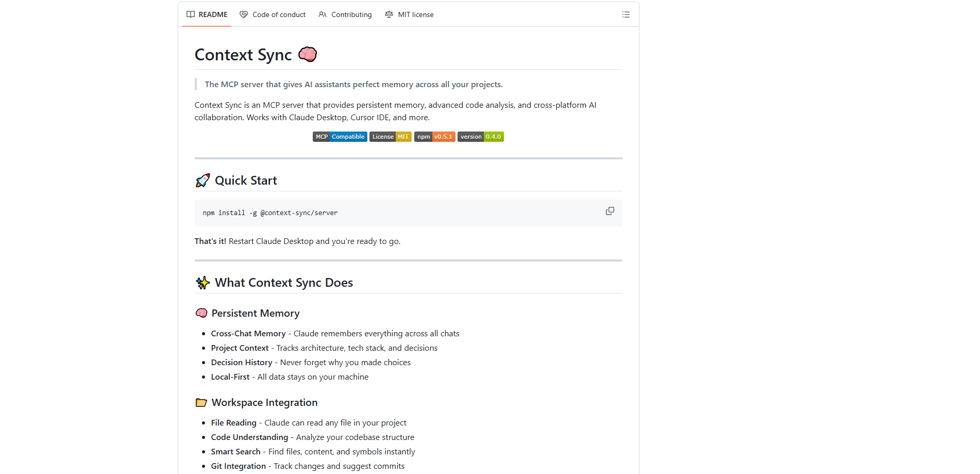The image size is (980, 474).
Task: Click the Cross-Chat Memory list item
Action: point(335,334)
